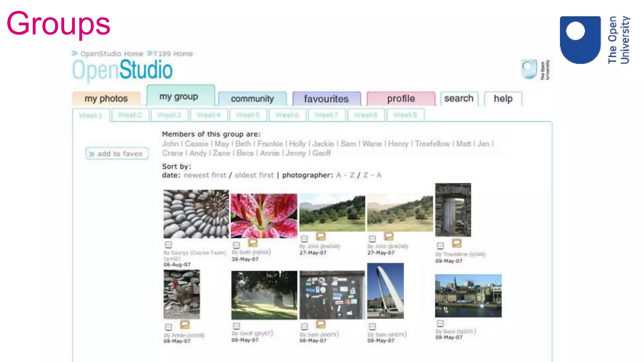Open group member Treefellow's link
The image size is (644, 362).
click(432, 144)
